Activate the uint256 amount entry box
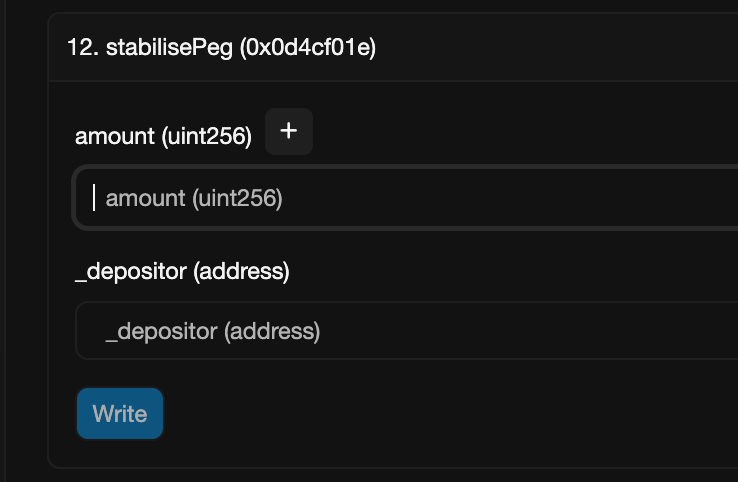This screenshot has height=482, width=738. pyautogui.click(x=407, y=198)
